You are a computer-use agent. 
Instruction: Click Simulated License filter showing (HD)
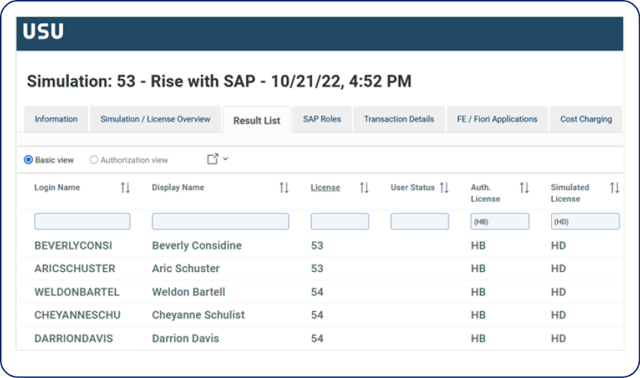[x=585, y=221]
